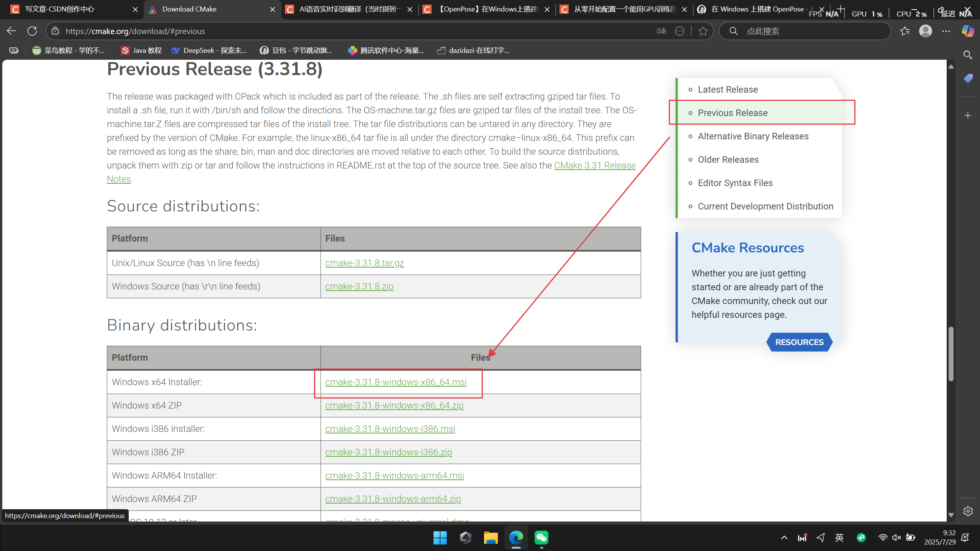Select Older Releases in sidebar menu
This screenshot has width=980, height=551.
pos(728,160)
